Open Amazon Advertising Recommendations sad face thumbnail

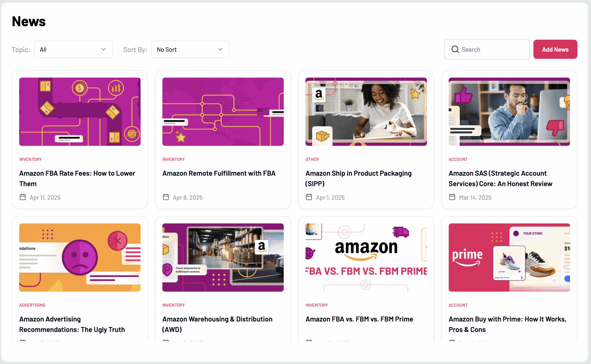pos(80,257)
